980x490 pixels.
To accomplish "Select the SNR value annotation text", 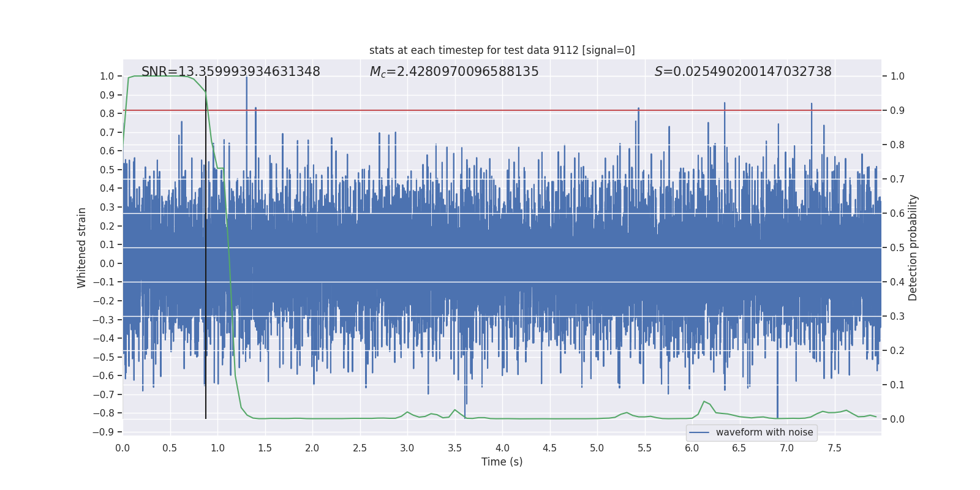I will point(230,72).
